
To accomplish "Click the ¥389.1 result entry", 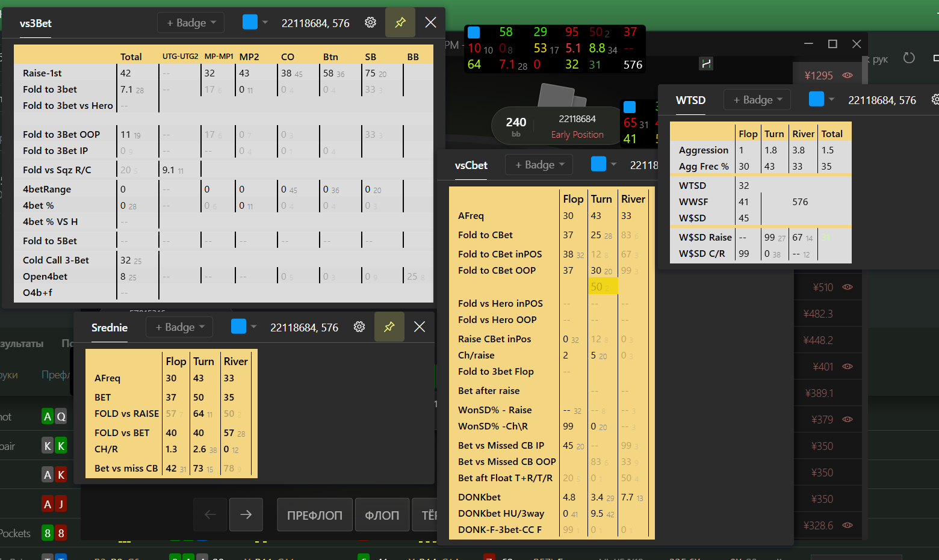I will coord(819,393).
